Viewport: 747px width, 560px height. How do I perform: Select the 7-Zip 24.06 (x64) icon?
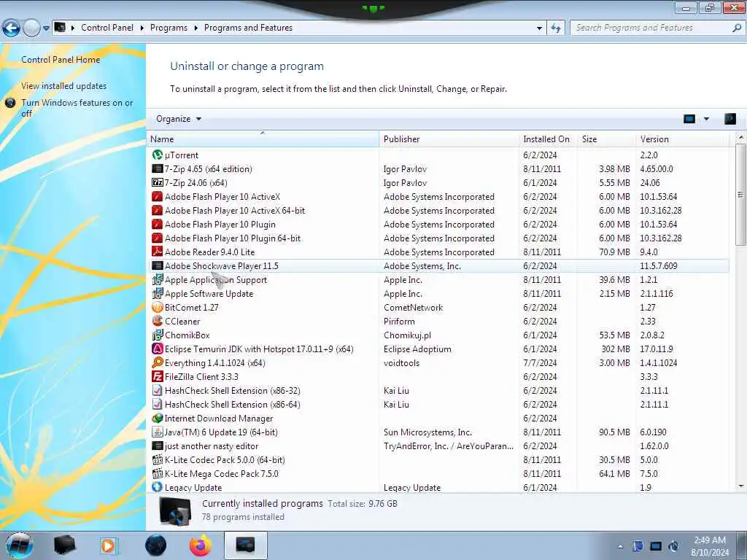tap(158, 182)
